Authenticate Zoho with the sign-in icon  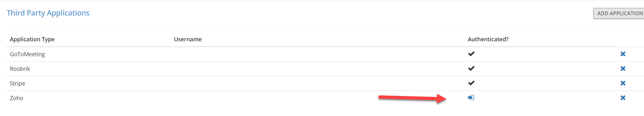click(x=471, y=98)
